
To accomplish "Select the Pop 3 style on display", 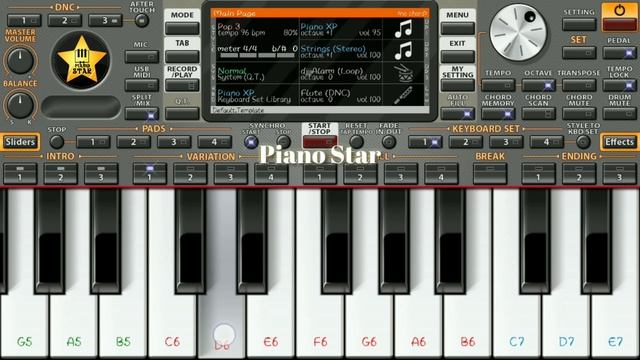I will point(257,29).
